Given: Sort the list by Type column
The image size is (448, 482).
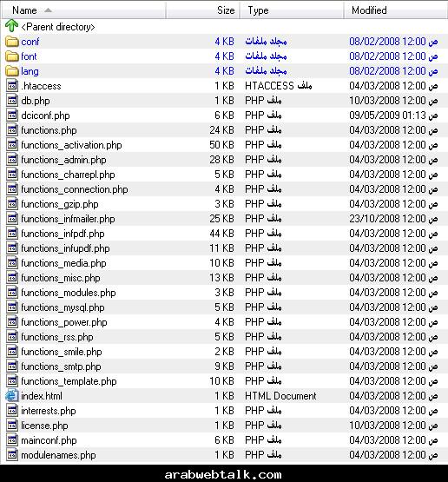Looking at the screenshot, I should tap(292, 10).
